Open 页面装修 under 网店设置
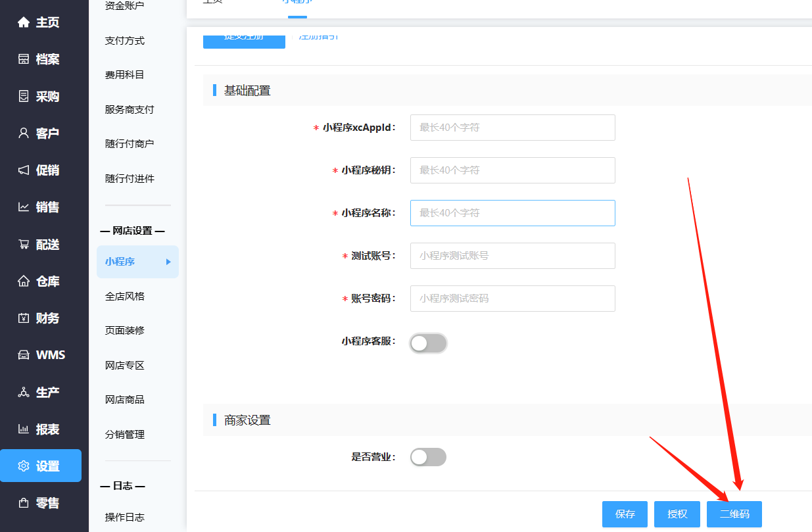Image resolution: width=812 pixels, height=532 pixels. [x=125, y=331]
